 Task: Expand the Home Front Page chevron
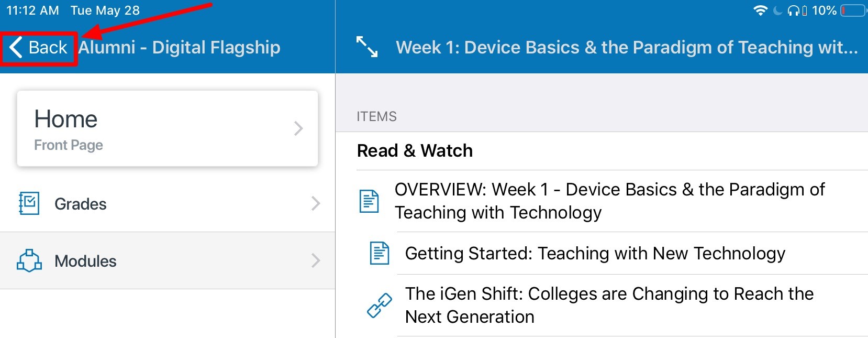click(x=297, y=128)
